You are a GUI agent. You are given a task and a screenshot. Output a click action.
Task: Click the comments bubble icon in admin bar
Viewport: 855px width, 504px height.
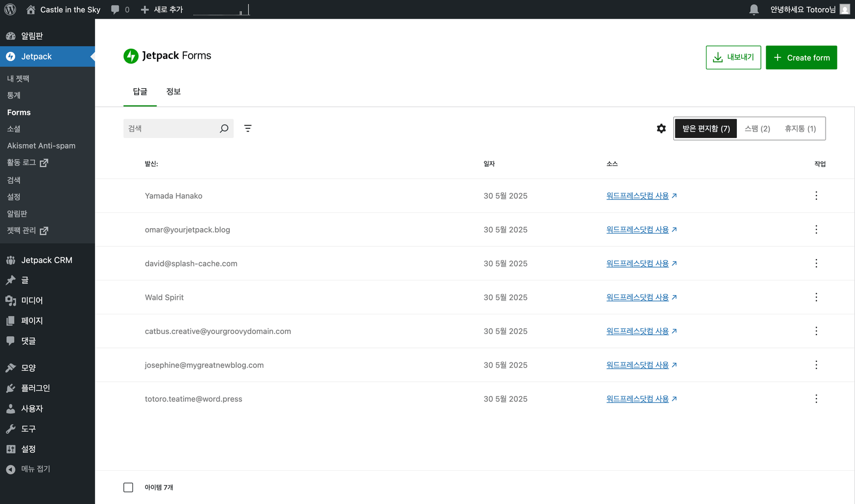(x=115, y=10)
